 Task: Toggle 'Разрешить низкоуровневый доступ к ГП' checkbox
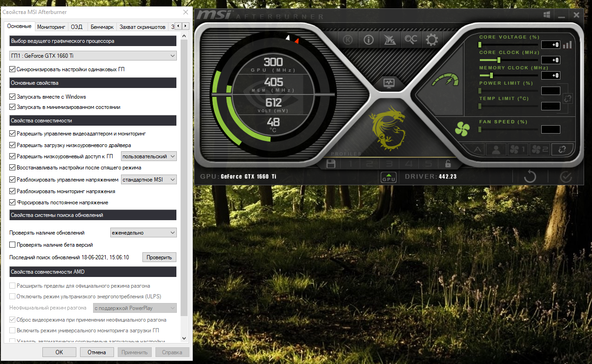13,156
